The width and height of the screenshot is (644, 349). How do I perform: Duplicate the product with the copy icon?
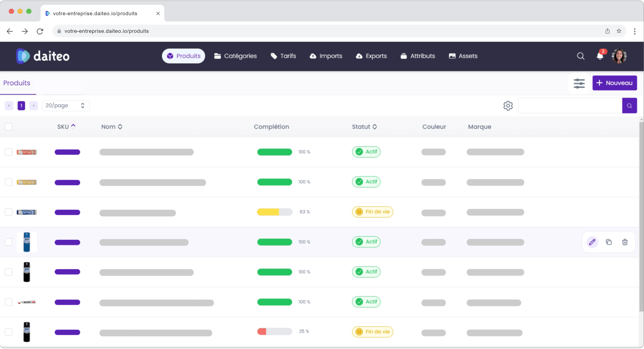(609, 242)
